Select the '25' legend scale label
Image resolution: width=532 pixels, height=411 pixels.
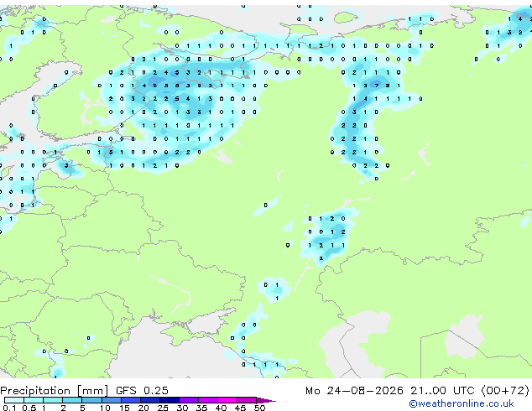(x=163, y=408)
